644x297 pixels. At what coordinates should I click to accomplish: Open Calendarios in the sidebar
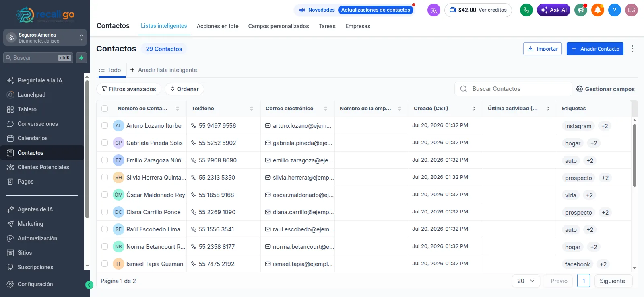click(42, 138)
